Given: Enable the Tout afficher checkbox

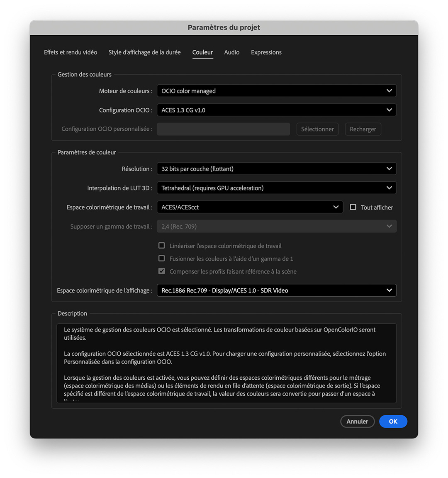Looking at the screenshot, I should click(353, 207).
